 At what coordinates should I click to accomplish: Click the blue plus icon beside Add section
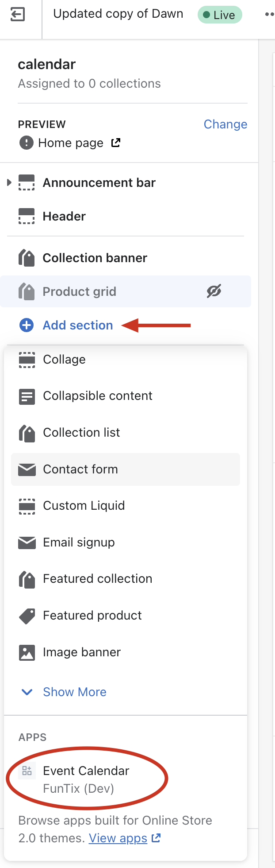tap(27, 325)
